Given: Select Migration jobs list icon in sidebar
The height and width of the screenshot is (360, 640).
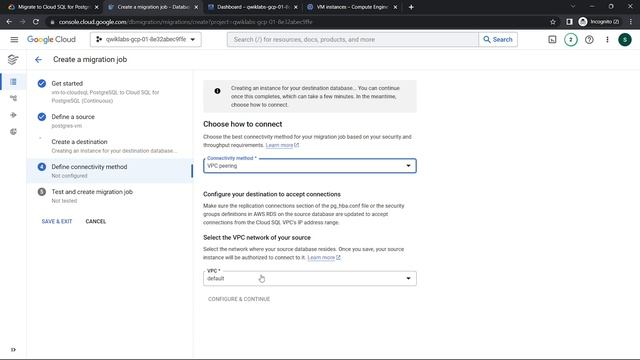Looking at the screenshot, I should [13, 82].
